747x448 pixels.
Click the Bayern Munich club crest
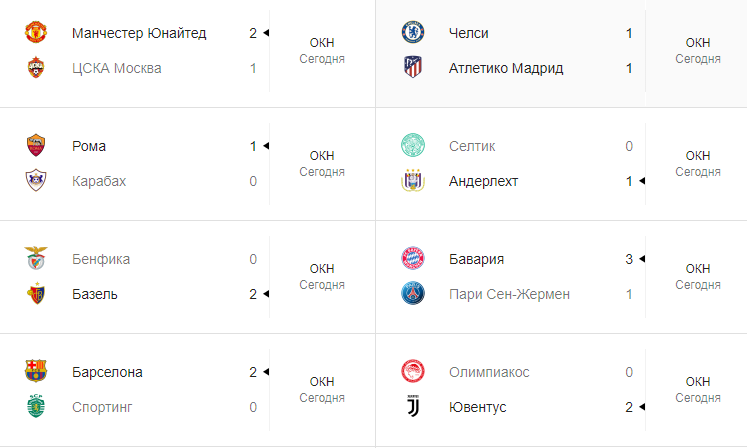click(x=412, y=259)
